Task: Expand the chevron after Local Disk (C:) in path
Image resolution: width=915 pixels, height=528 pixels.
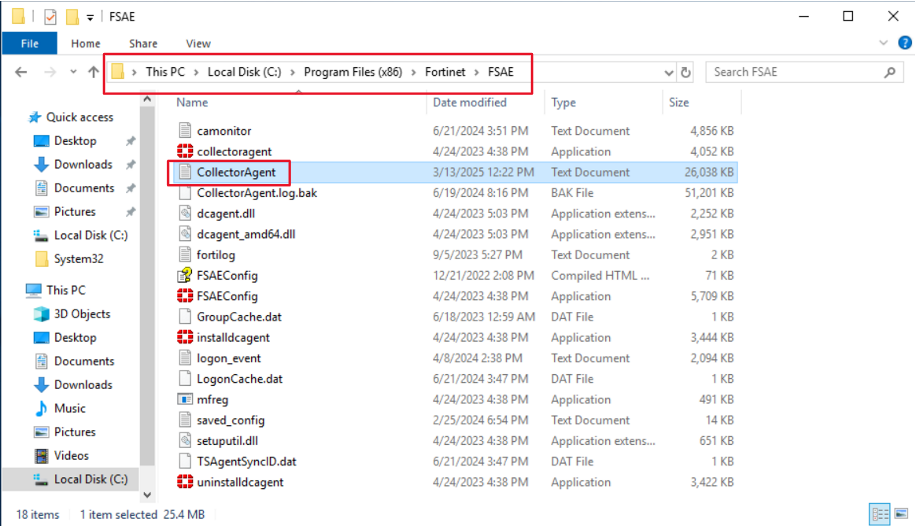Action: point(292,72)
